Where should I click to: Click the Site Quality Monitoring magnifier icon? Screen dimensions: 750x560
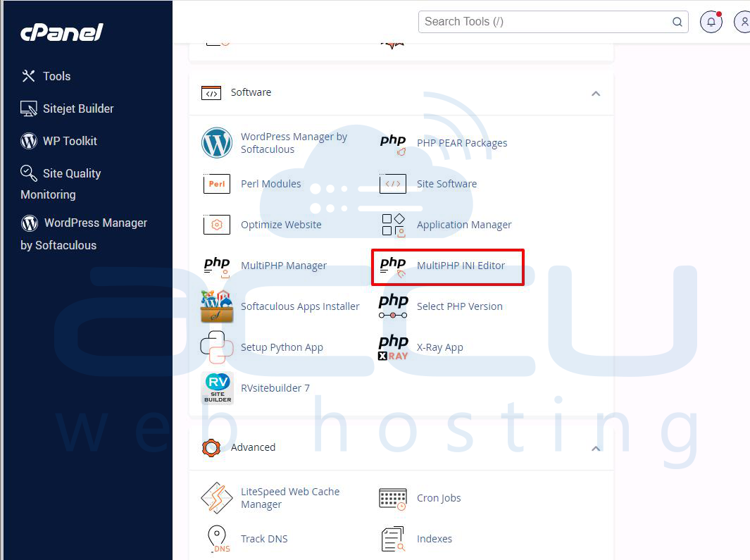[x=29, y=173]
